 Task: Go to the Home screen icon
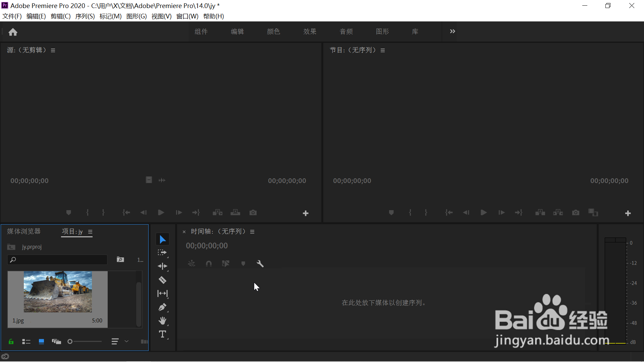(x=13, y=32)
